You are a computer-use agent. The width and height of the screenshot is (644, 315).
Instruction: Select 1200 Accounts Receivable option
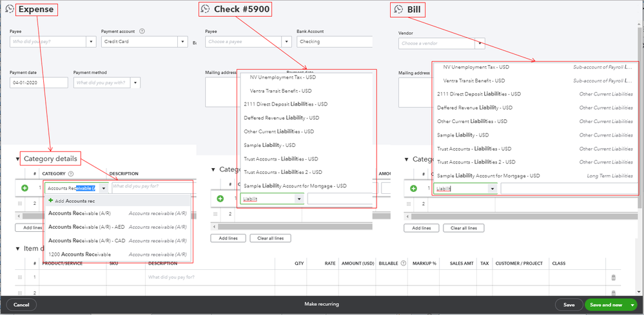click(117, 254)
